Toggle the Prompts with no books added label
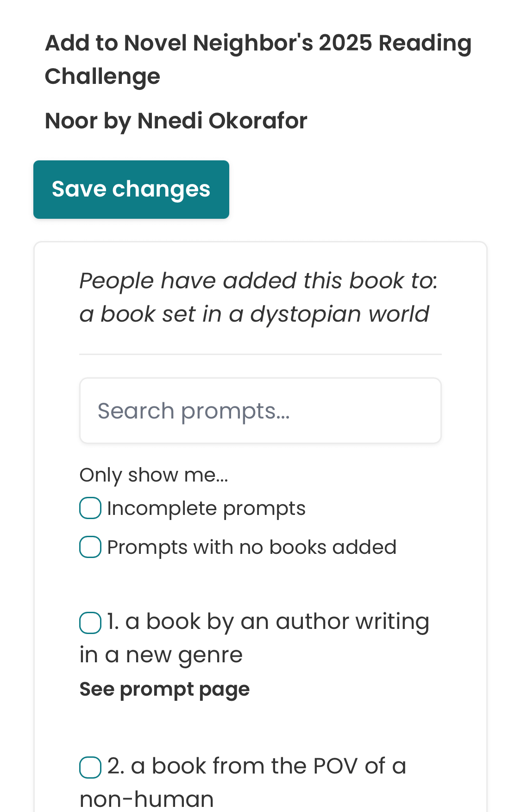521x812 pixels. [x=251, y=547]
